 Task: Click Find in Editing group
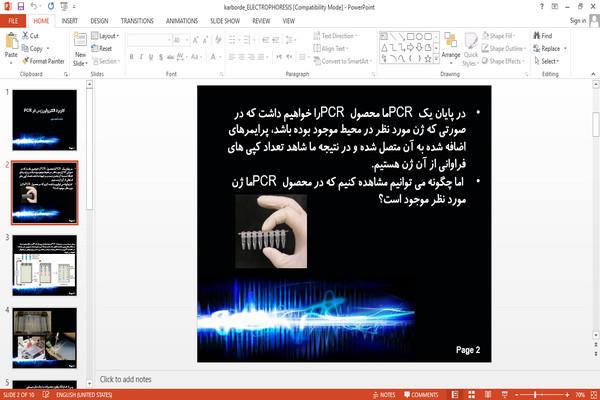[x=543, y=36]
